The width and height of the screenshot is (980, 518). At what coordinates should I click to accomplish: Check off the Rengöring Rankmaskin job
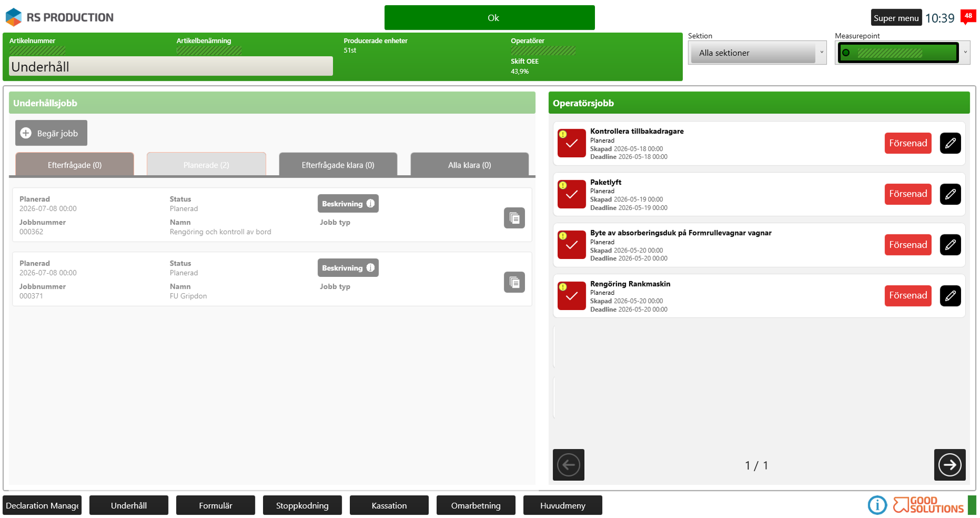(x=571, y=296)
